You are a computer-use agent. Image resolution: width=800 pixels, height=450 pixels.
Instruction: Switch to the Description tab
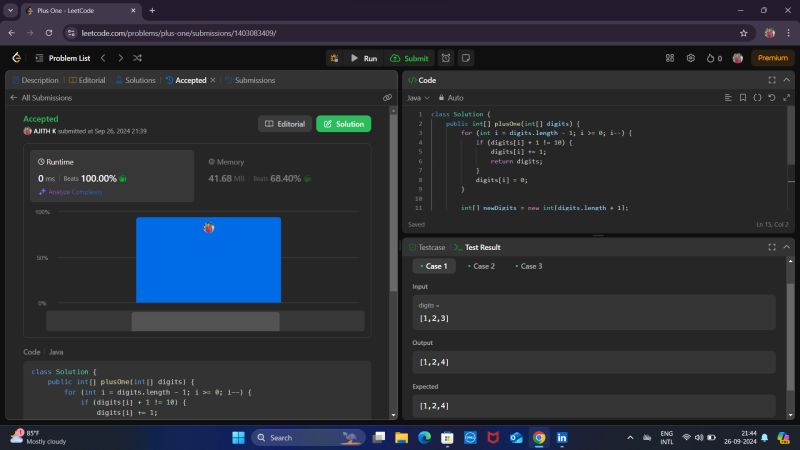(36, 80)
